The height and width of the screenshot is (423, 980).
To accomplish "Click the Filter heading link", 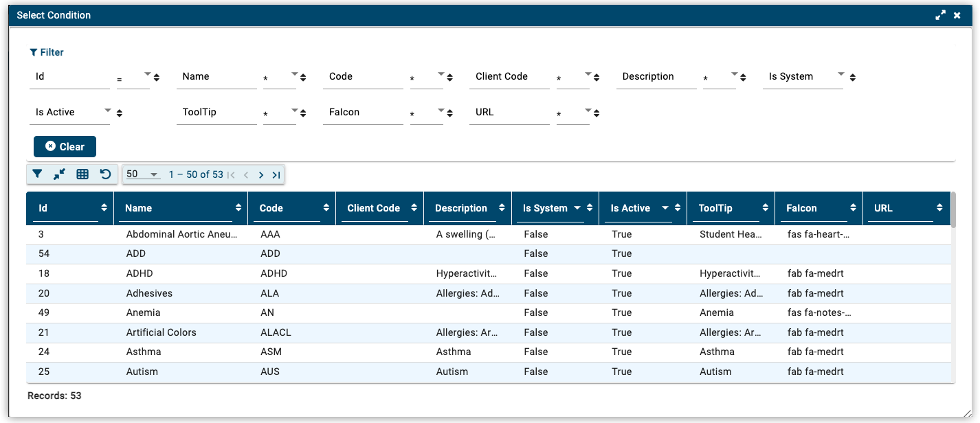I will coord(47,52).
